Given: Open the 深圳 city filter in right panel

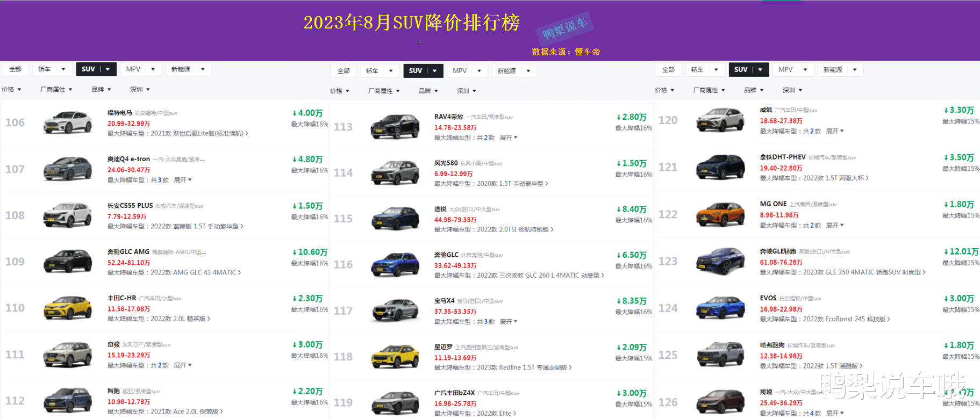Looking at the screenshot, I should 792,90.
